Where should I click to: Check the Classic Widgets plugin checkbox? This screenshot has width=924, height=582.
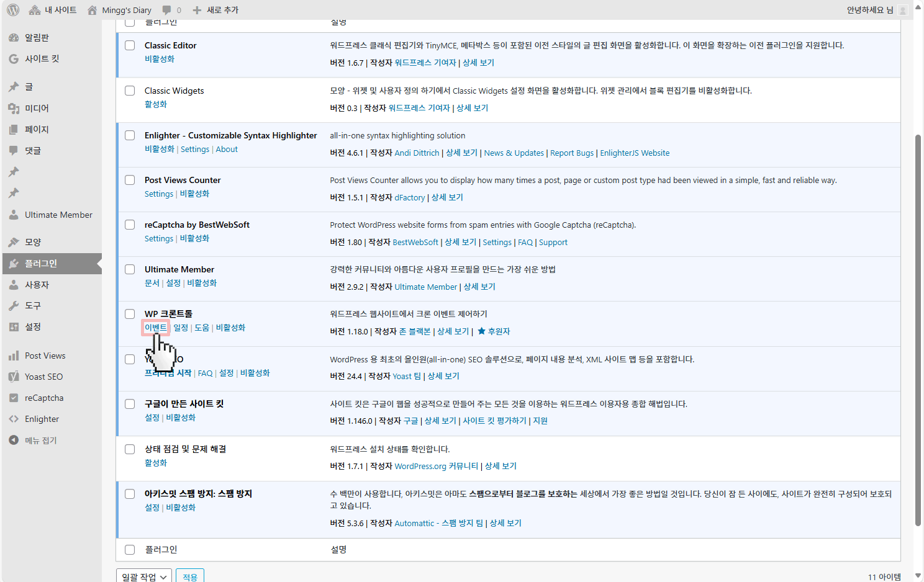pyautogui.click(x=130, y=91)
